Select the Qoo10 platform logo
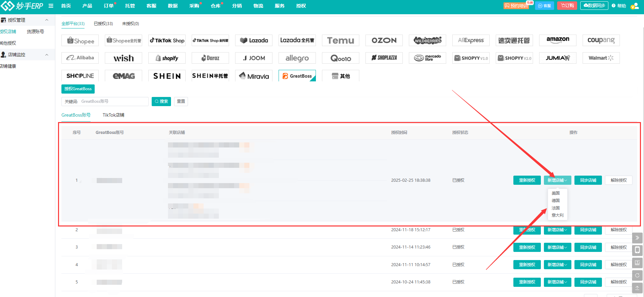This screenshot has width=644, height=297. pos(341,58)
